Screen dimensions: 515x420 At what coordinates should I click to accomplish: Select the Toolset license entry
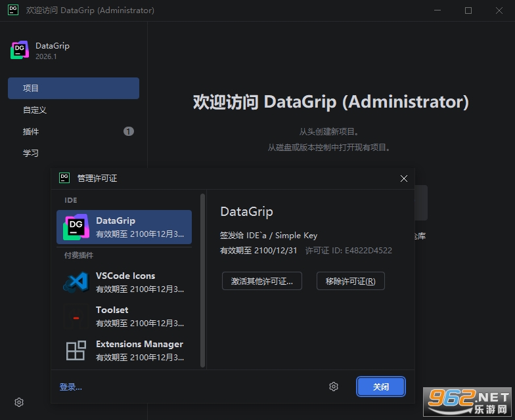pyautogui.click(x=124, y=316)
